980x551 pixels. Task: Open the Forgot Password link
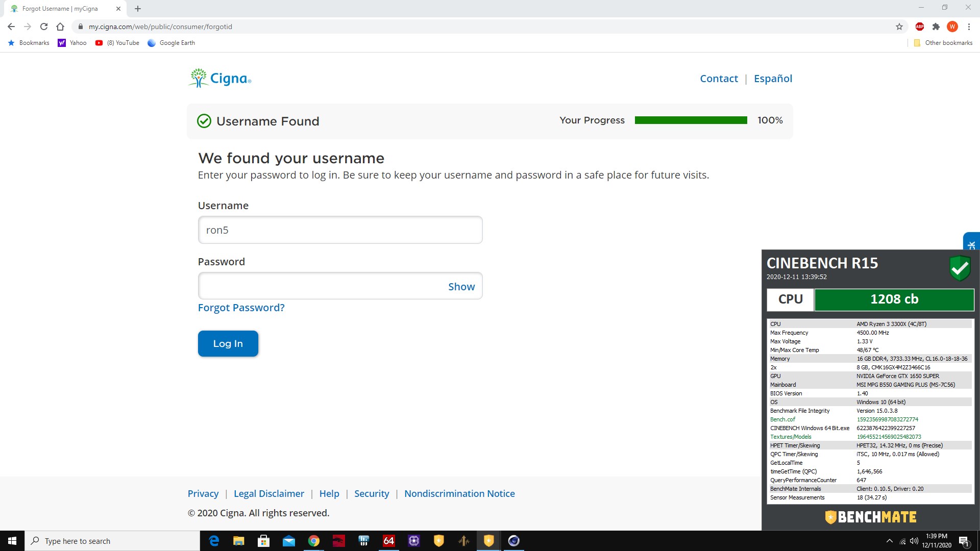pos(241,308)
